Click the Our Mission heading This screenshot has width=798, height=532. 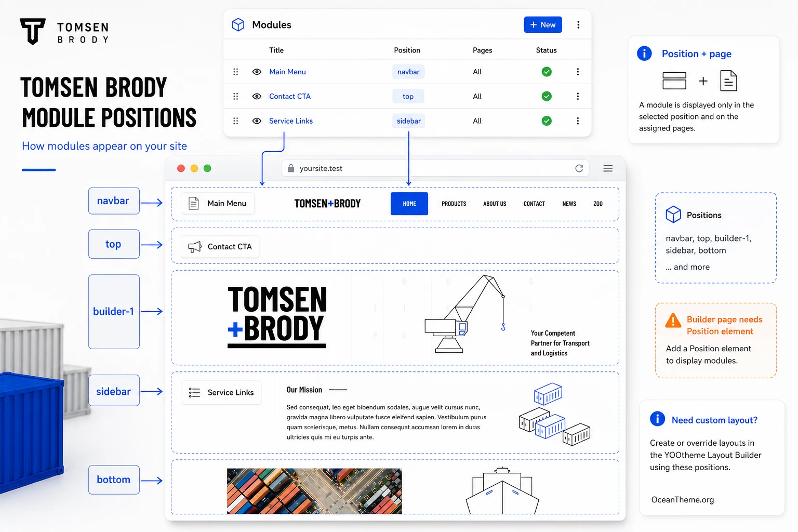click(304, 390)
